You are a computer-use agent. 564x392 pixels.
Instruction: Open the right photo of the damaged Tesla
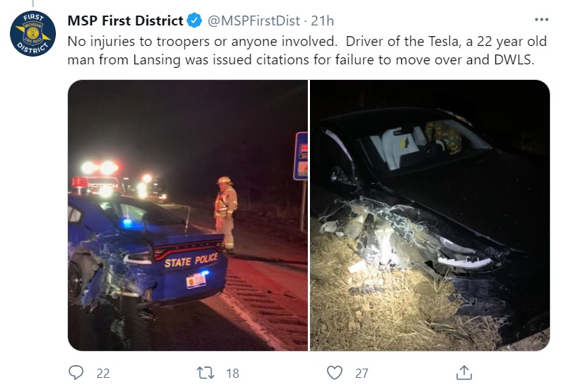click(430, 215)
